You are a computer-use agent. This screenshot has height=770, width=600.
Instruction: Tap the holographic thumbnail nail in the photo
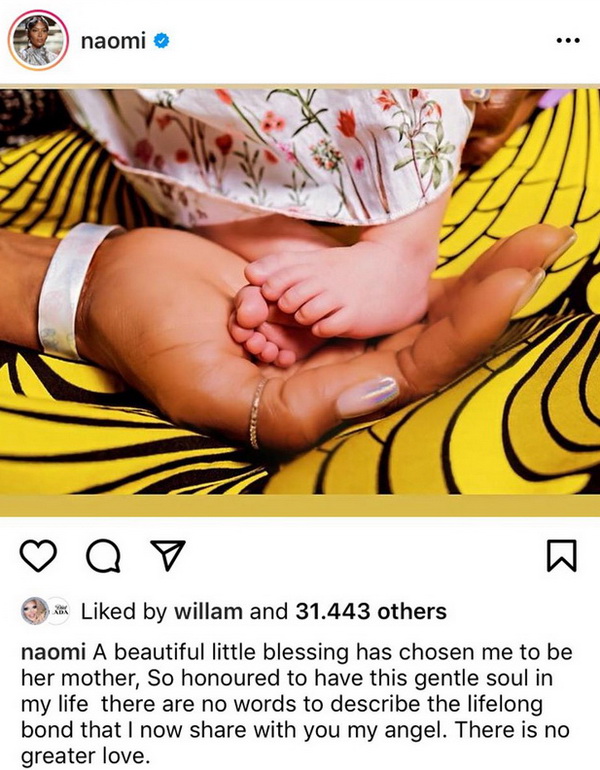367,397
